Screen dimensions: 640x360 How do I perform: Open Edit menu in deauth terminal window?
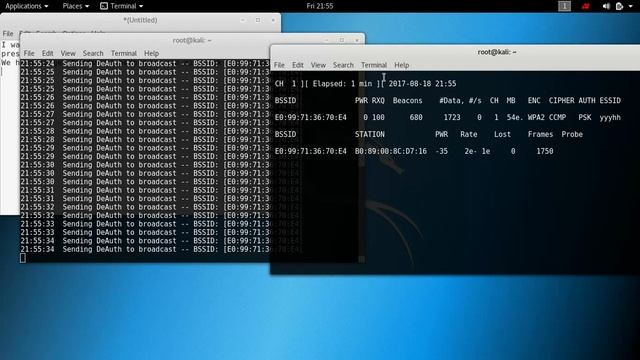click(x=47, y=53)
